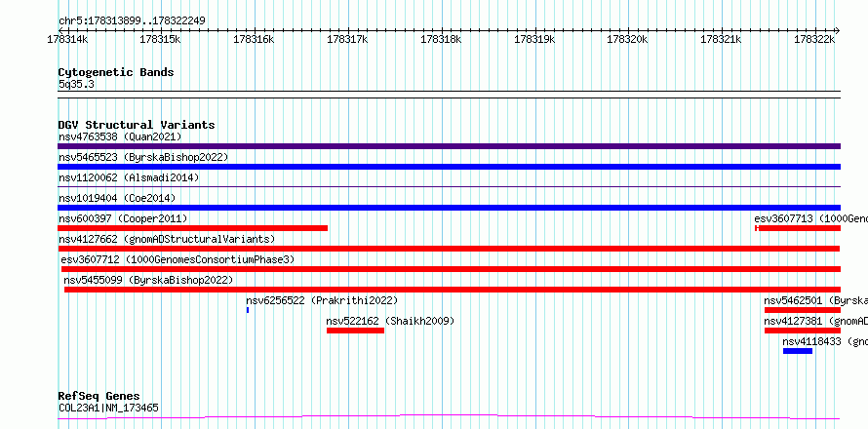
Task: Click the red nsv5462501 variant bar
Action: pyautogui.click(x=803, y=310)
